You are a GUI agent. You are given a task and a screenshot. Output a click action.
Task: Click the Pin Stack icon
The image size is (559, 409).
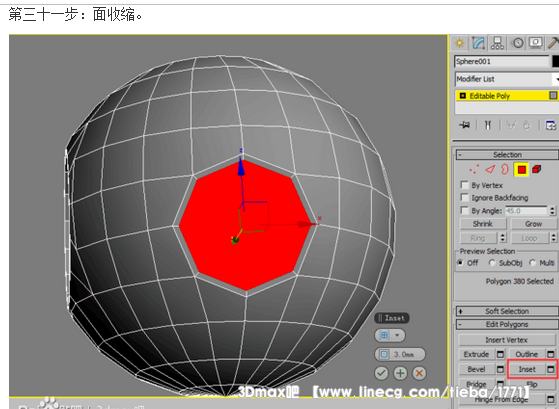click(x=465, y=125)
